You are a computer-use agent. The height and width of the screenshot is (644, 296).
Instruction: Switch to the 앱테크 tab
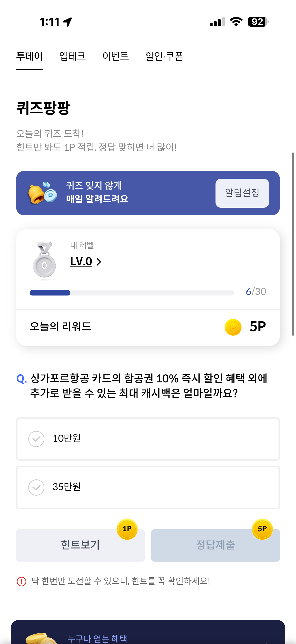point(73,56)
